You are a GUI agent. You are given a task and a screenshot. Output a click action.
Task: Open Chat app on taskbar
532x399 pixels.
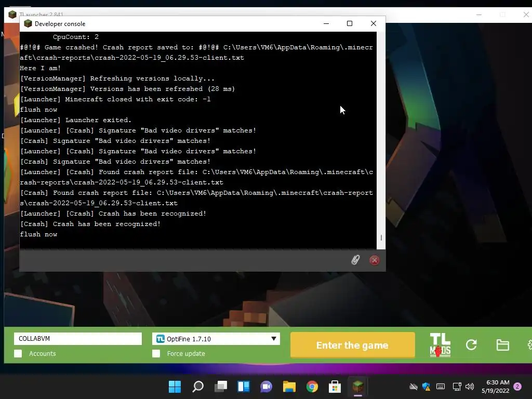267,387
